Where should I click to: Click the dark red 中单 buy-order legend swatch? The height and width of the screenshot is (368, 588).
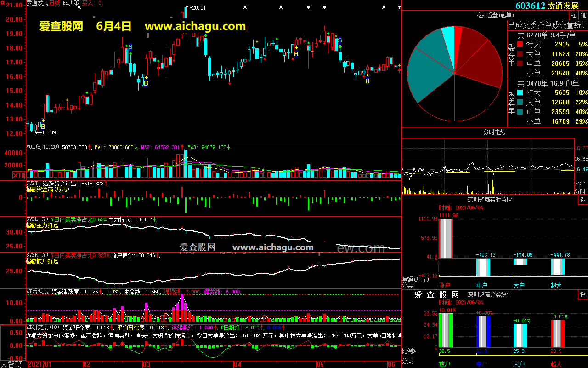click(x=520, y=64)
